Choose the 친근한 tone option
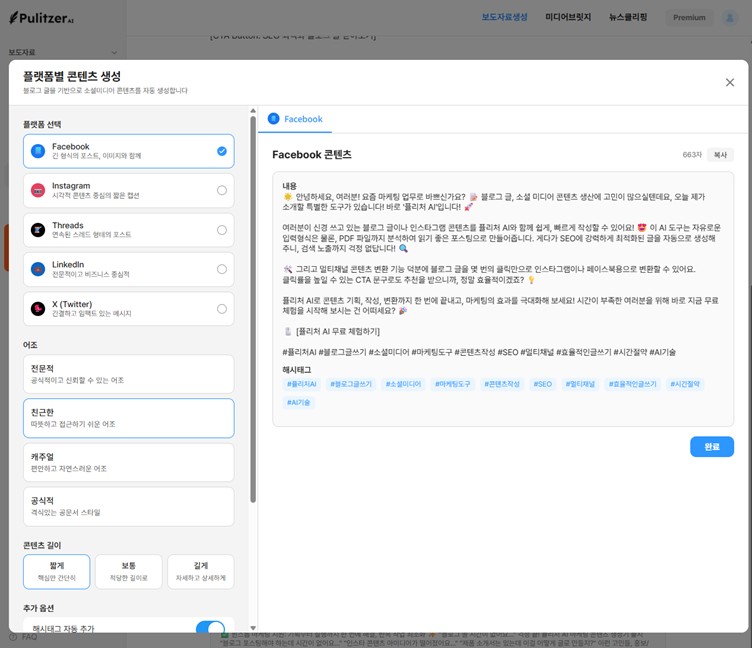The height and width of the screenshot is (648, 752). coord(129,418)
